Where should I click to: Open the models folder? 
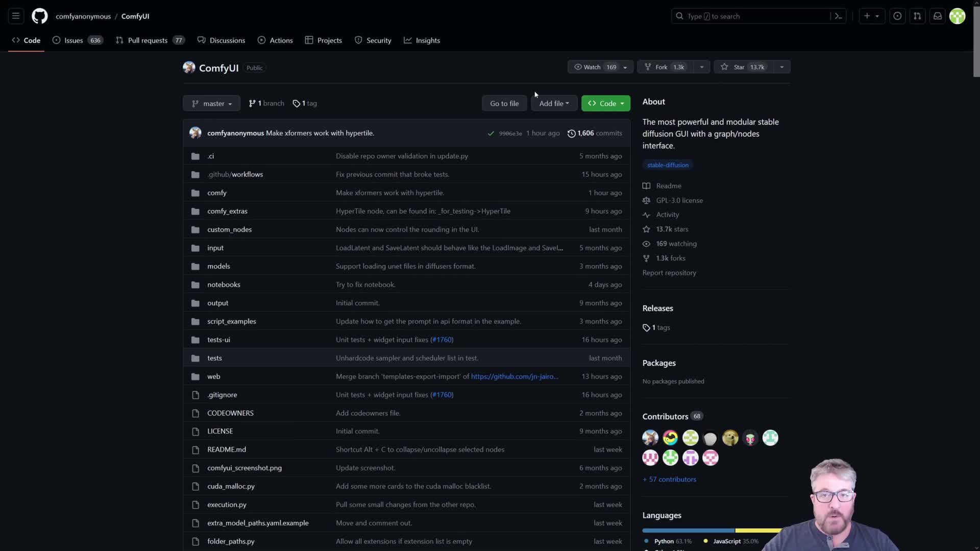(218, 266)
